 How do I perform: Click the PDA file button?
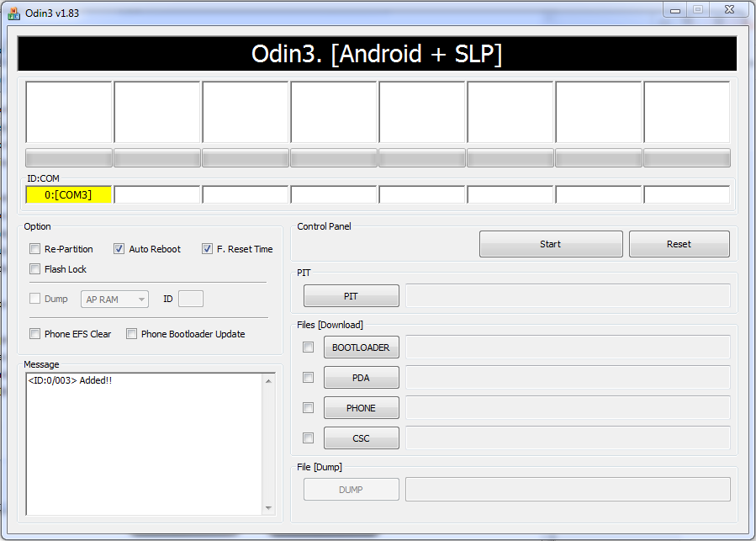(361, 378)
